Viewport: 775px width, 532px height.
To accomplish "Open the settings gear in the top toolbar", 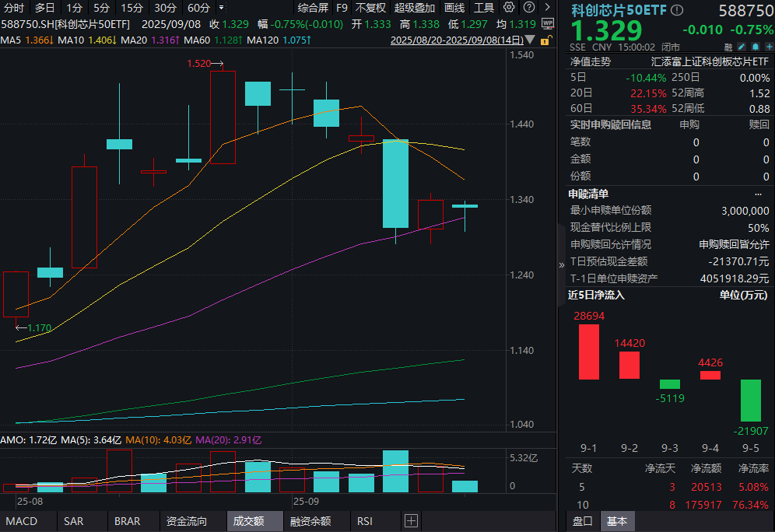I will pyautogui.click(x=508, y=7).
